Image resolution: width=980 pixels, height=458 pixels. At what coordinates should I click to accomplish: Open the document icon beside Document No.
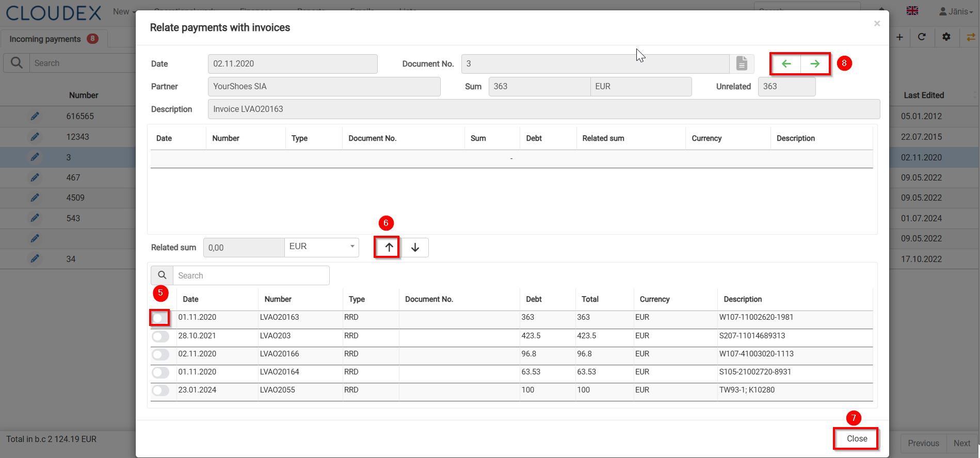742,63
